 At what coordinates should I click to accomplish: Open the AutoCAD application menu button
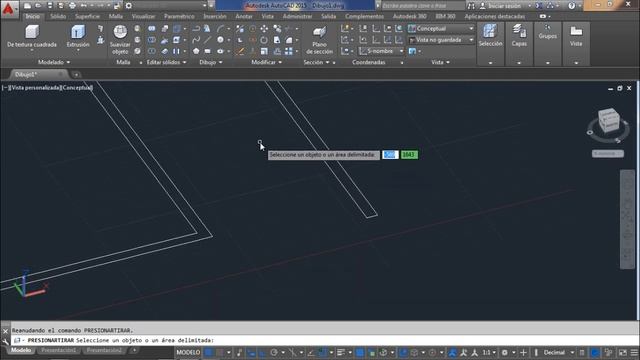coord(8,9)
